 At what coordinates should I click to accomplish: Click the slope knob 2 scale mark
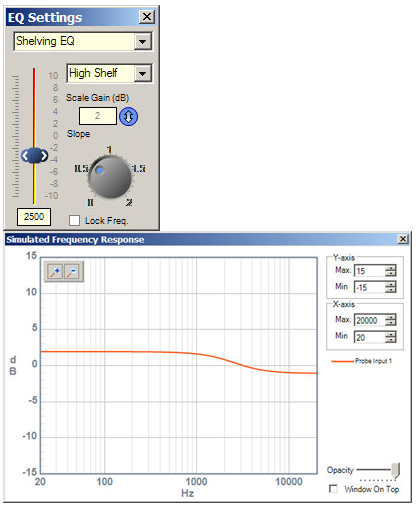coord(129,202)
